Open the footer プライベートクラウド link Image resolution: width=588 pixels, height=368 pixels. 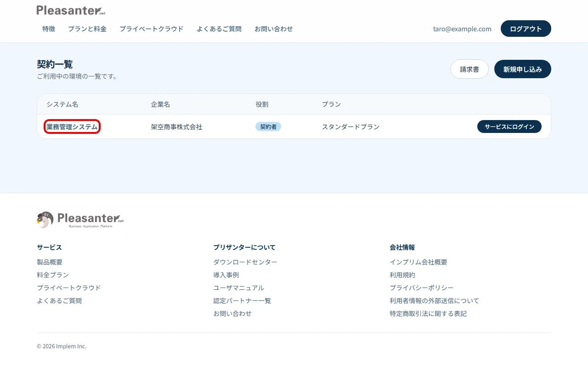pyautogui.click(x=69, y=288)
